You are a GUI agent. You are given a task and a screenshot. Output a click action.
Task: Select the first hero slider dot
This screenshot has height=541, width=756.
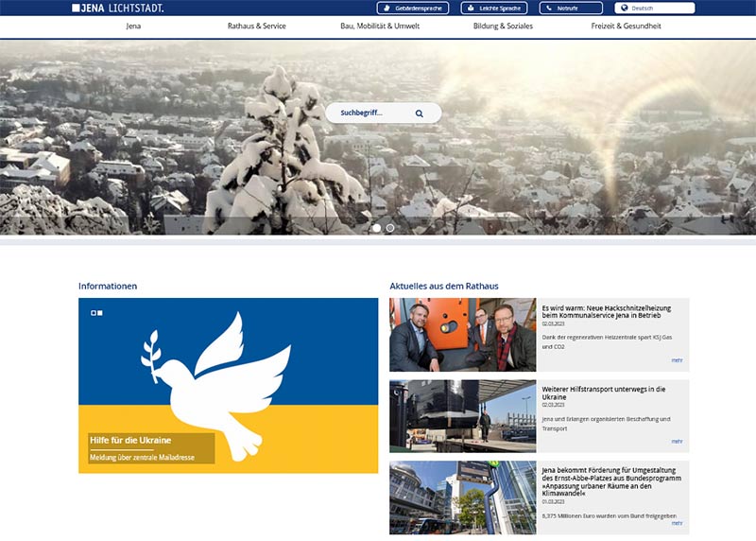click(376, 228)
